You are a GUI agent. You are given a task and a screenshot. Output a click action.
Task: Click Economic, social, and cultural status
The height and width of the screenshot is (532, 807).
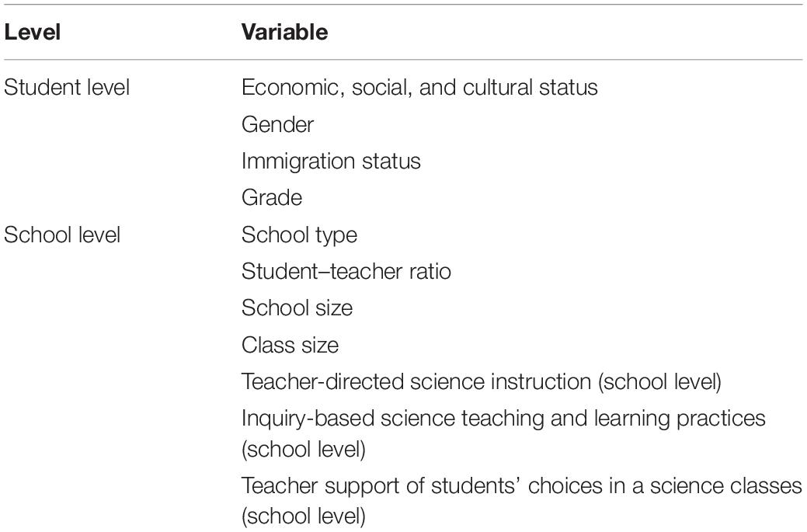point(419,88)
